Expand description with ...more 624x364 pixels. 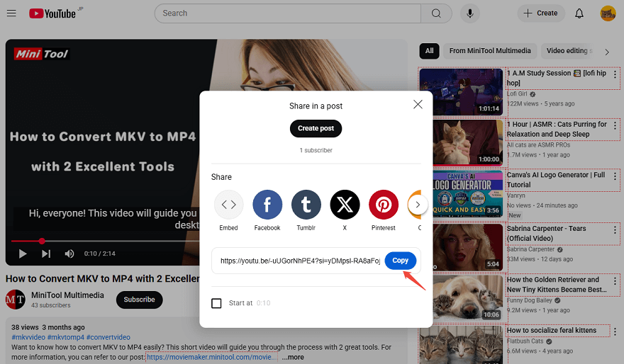[293, 357]
